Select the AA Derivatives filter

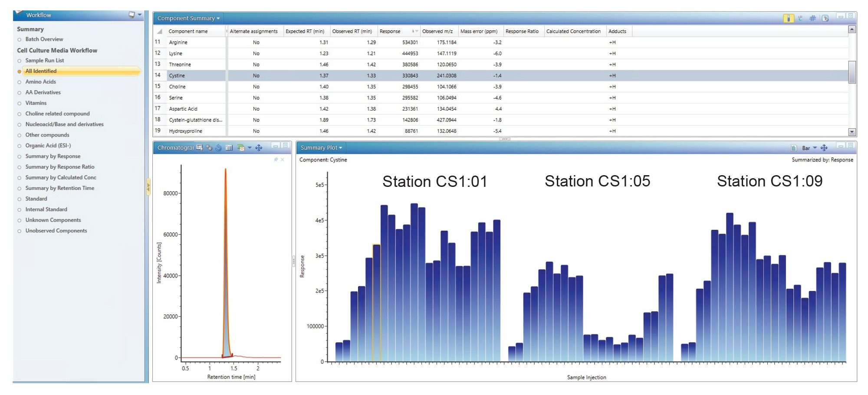[x=43, y=92]
